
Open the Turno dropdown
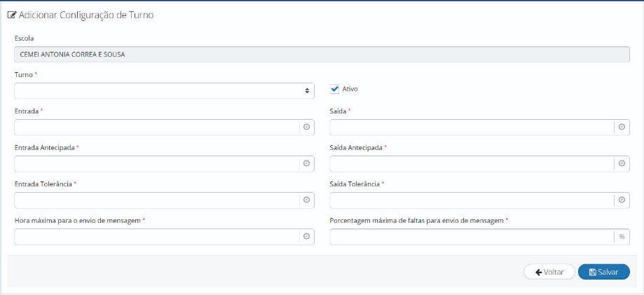tap(164, 90)
